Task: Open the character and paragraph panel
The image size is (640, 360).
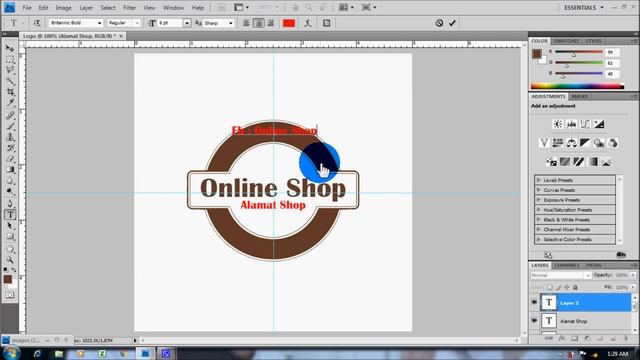Action: coord(327,23)
